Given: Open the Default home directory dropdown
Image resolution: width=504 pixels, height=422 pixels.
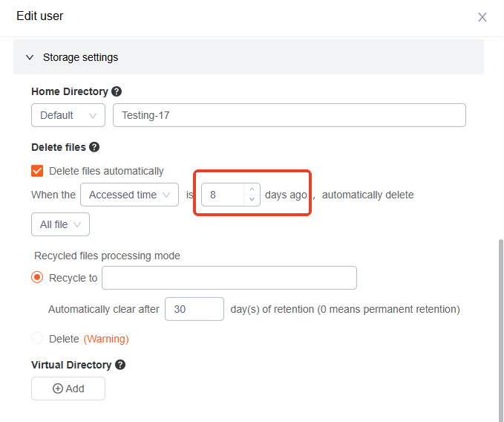Looking at the screenshot, I should (x=68, y=115).
